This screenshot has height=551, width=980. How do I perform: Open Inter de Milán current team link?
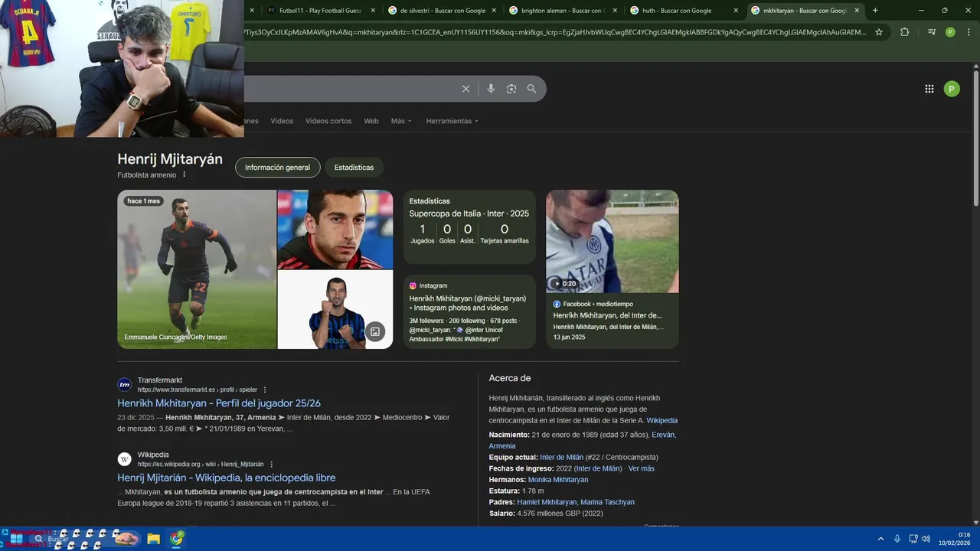coord(562,458)
